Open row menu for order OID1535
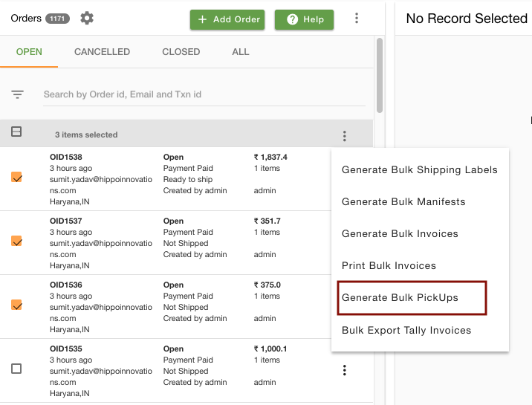This screenshot has height=405, width=532. click(344, 370)
